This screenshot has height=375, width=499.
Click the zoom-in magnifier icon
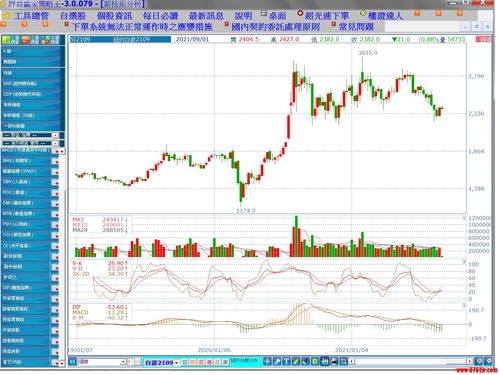[x=478, y=361]
